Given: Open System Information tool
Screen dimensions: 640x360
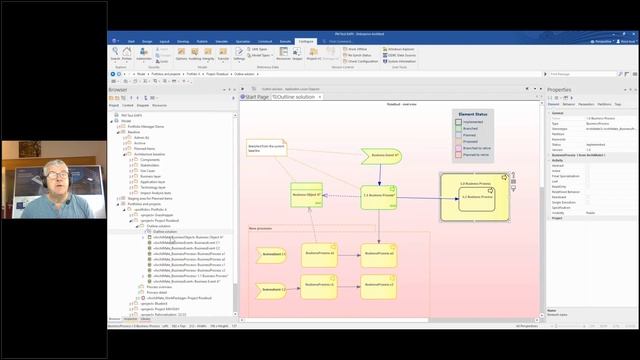Looking at the screenshot, I should 399,61.
